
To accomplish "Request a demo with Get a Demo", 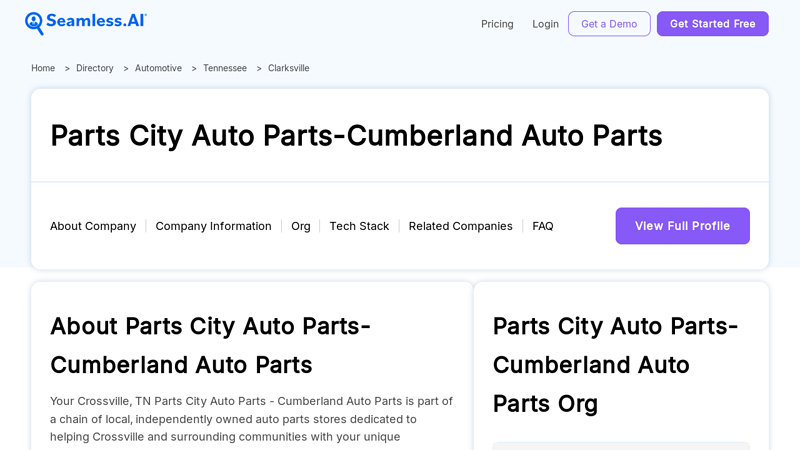I will click(x=609, y=24).
